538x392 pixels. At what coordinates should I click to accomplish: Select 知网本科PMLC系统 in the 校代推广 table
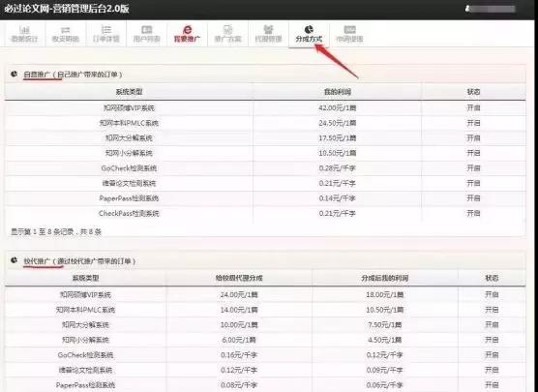[x=85, y=310]
